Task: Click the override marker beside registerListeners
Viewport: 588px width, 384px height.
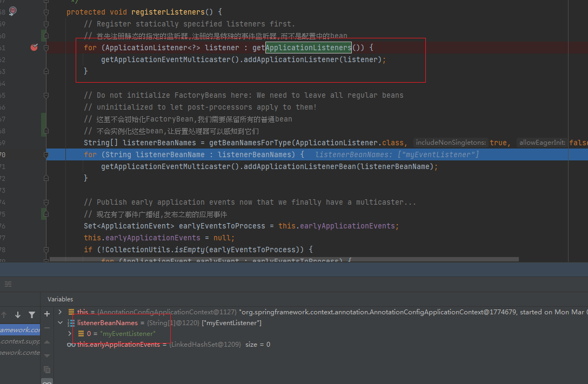Action: point(13,11)
